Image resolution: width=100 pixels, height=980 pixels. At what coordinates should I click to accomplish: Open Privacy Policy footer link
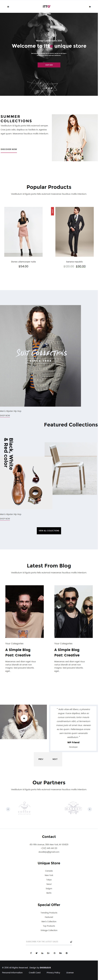pyautogui.click(x=53, y=972)
